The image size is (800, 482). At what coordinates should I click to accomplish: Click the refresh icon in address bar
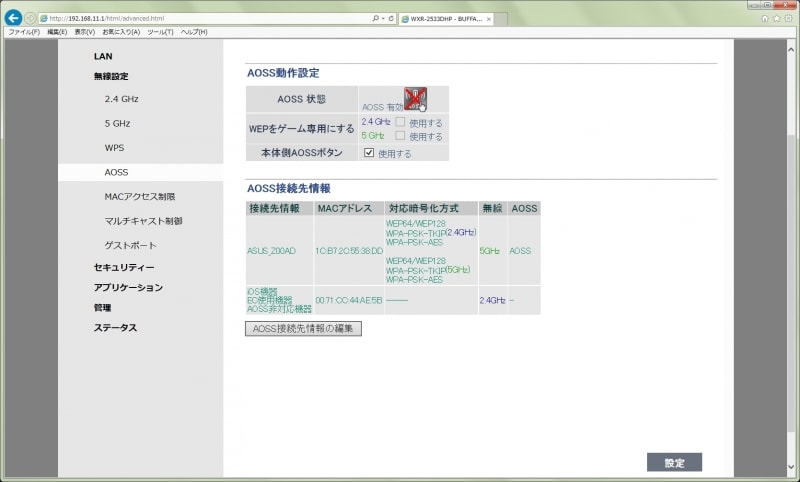(x=391, y=18)
